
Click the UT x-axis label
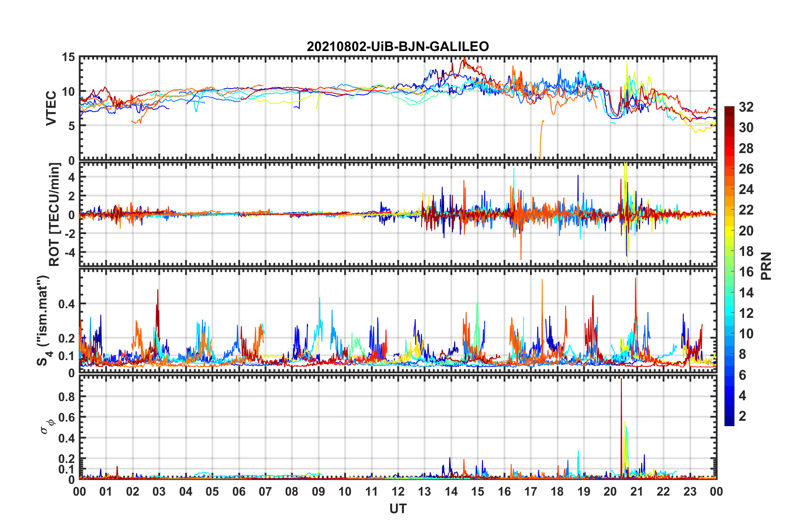point(398,509)
